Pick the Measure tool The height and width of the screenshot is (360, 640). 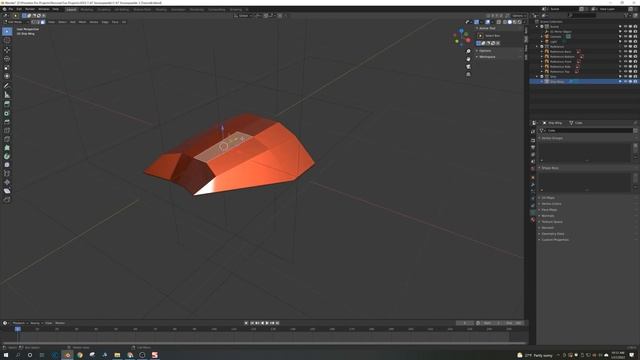point(7,95)
